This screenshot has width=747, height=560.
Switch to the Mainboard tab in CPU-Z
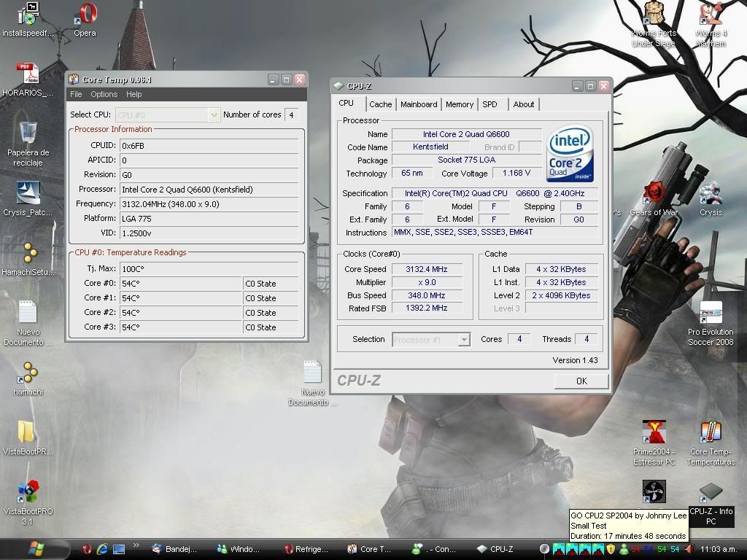point(419,104)
